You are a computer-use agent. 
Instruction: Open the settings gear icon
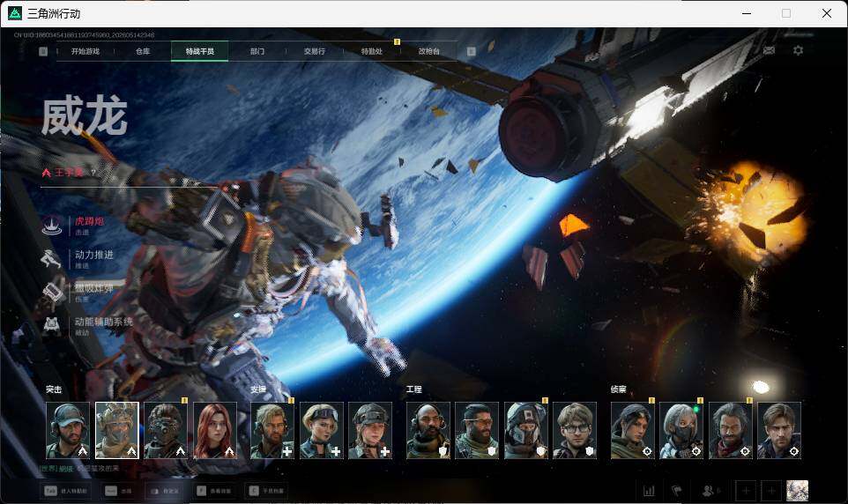(x=798, y=50)
